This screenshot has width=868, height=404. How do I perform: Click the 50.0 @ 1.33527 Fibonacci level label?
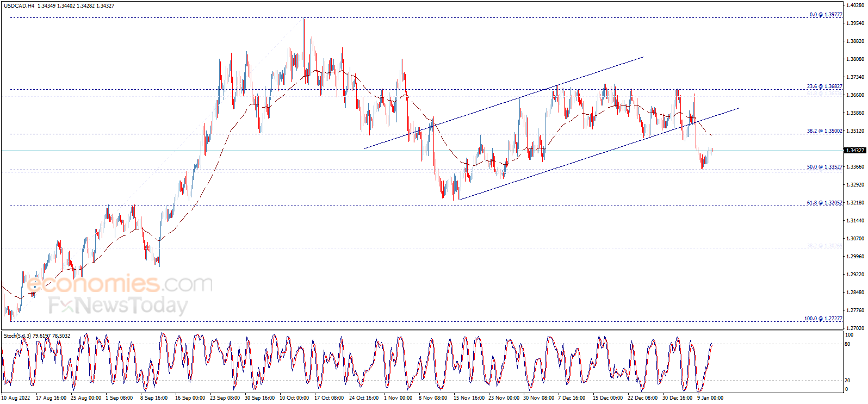(x=824, y=167)
